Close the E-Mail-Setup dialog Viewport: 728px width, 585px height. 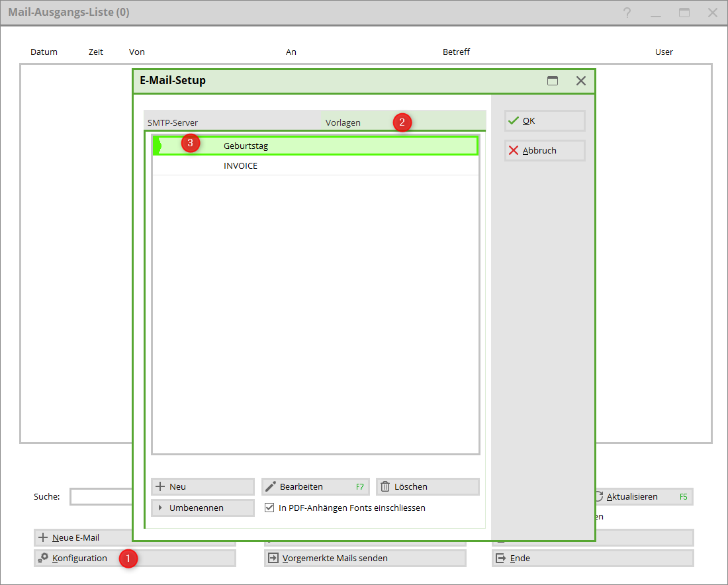581,81
